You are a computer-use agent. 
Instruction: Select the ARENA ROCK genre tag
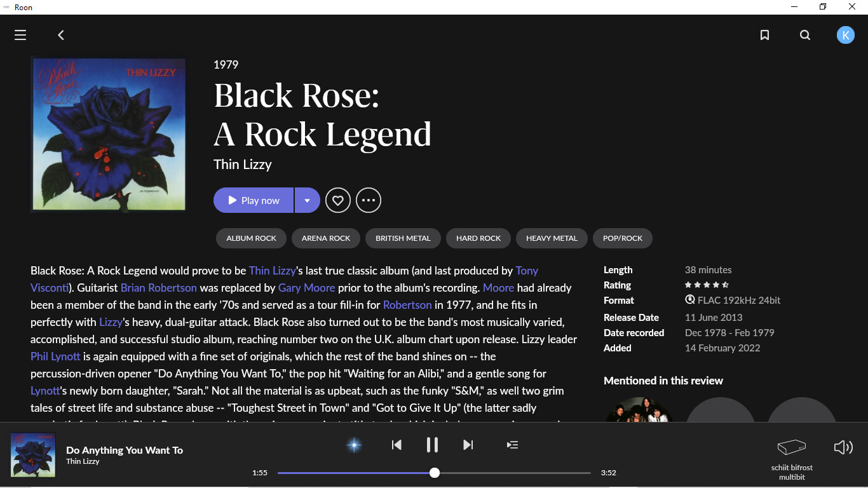click(x=326, y=238)
